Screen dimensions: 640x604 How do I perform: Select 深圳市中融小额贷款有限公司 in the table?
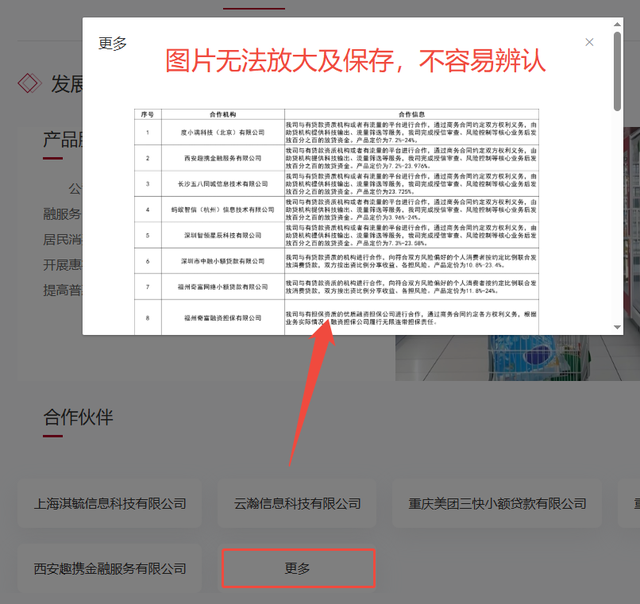(223, 261)
